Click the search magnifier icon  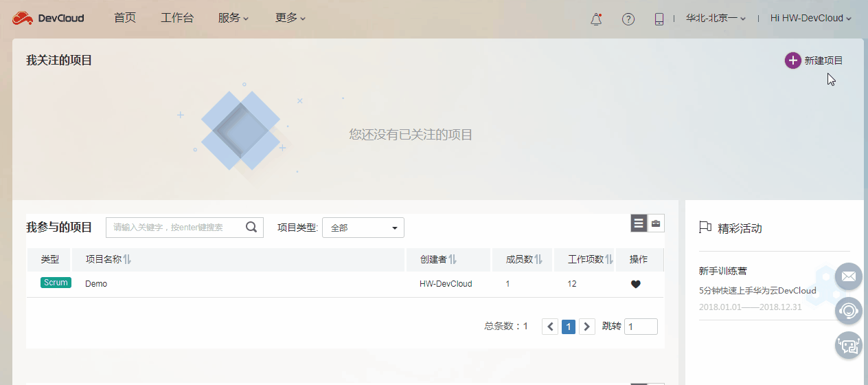tap(251, 227)
